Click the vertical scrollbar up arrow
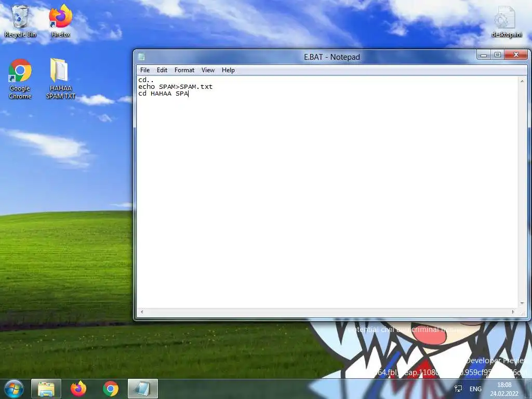 pos(522,81)
